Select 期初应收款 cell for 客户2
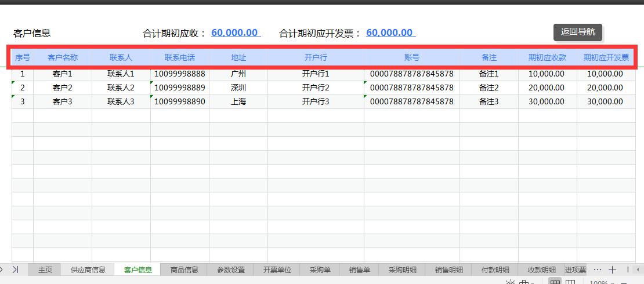 coord(548,88)
